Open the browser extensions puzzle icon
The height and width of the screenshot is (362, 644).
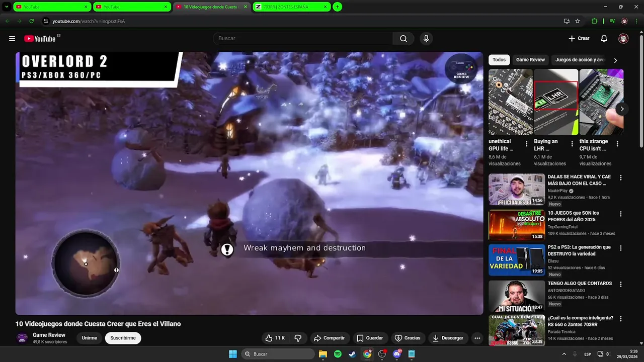[594, 21]
